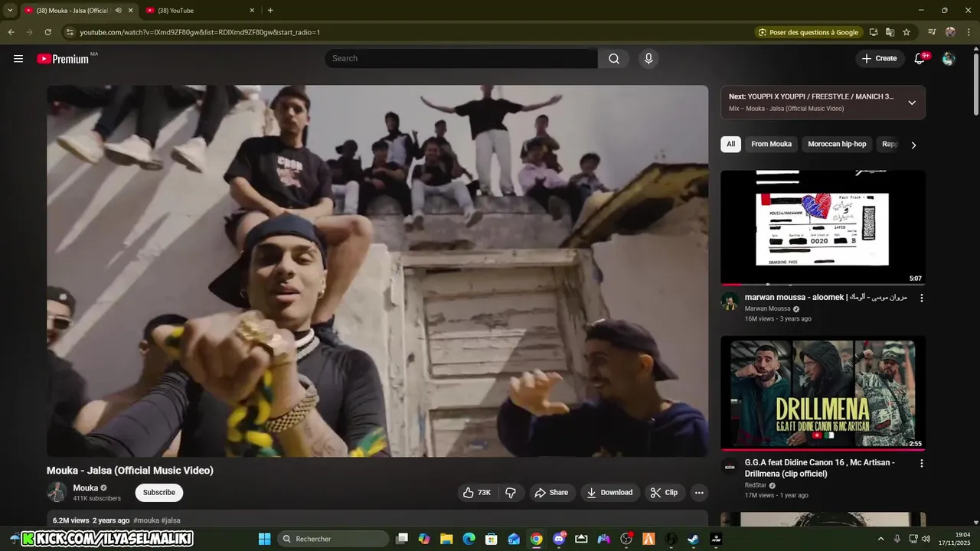
Task: Focus the YouTube search field
Action: tap(461, 58)
